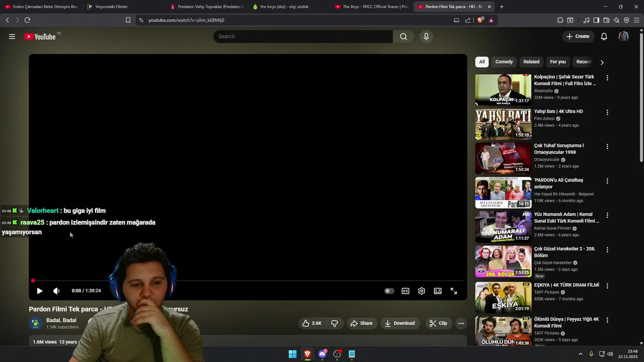Bookmark this page icon in address bar
The image size is (644, 362).
(x=128, y=20)
